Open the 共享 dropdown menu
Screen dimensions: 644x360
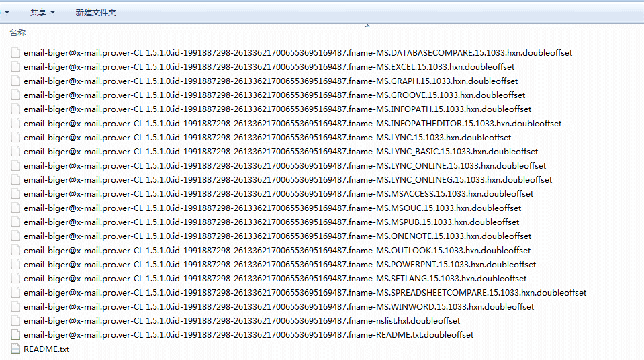(42, 13)
